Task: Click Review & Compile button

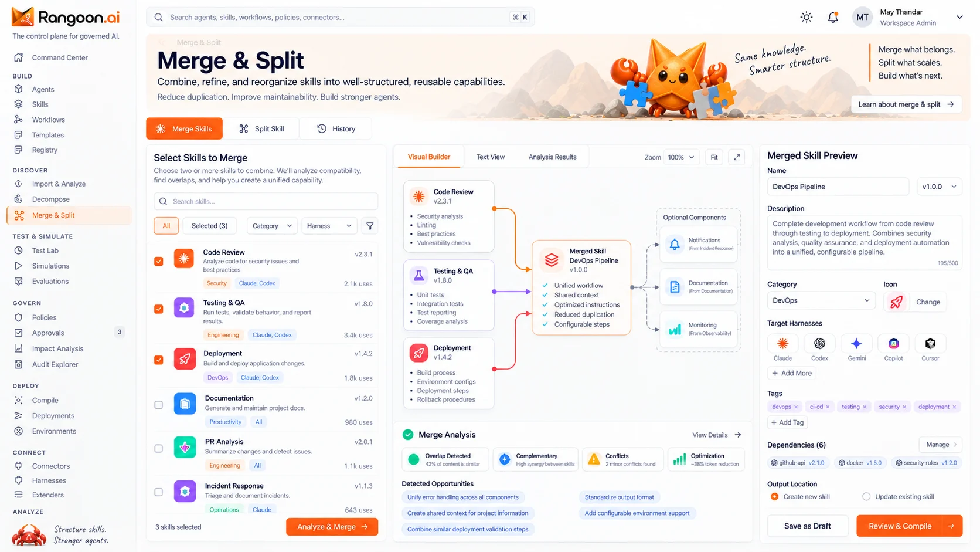Action: (909, 526)
